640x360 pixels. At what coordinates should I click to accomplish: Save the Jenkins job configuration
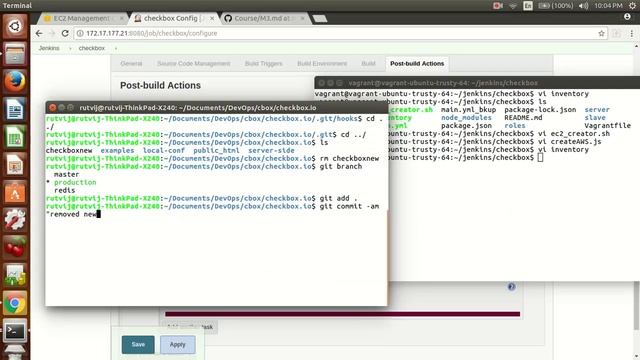pos(138,344)
